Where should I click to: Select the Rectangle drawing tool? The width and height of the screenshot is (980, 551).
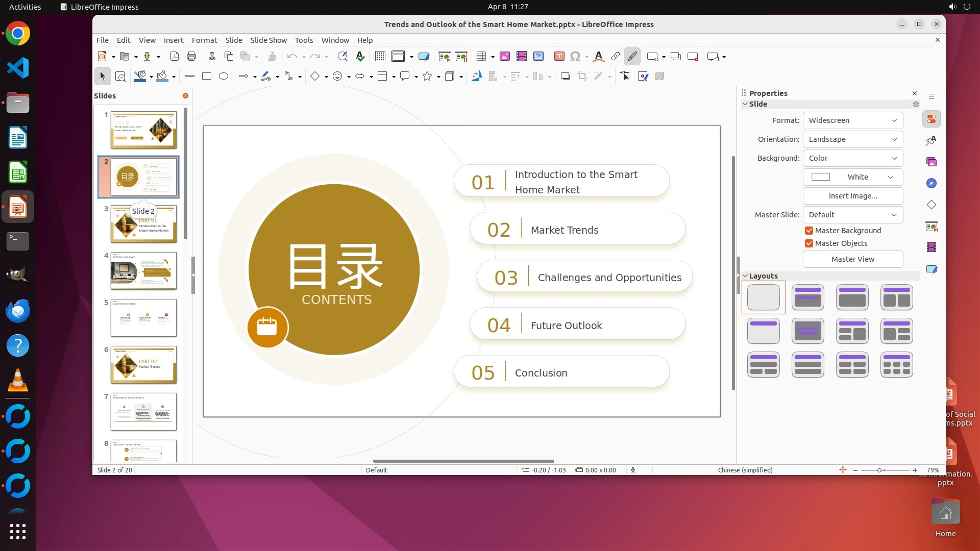pyautogui.click(x=207, y=77)
